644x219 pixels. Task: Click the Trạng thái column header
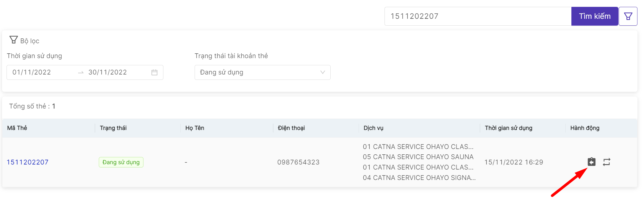[113, 128]
